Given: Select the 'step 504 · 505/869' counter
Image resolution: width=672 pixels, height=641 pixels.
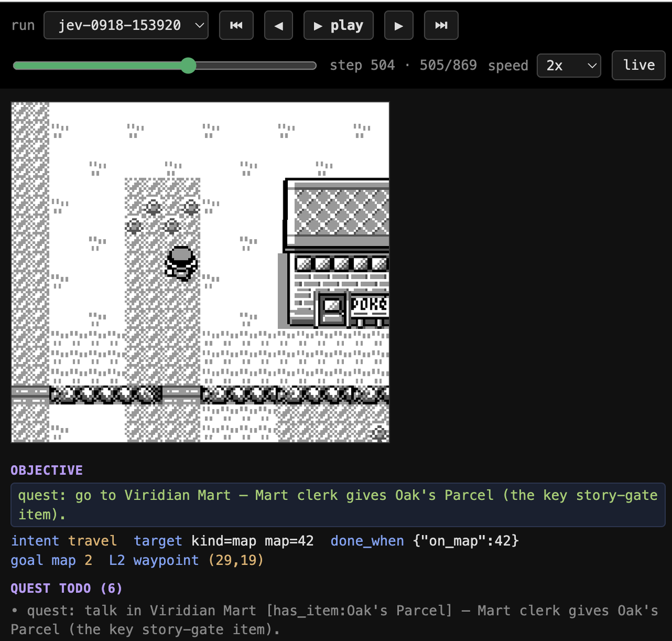Looking at the screenshot, I should [x=403, y=66].
